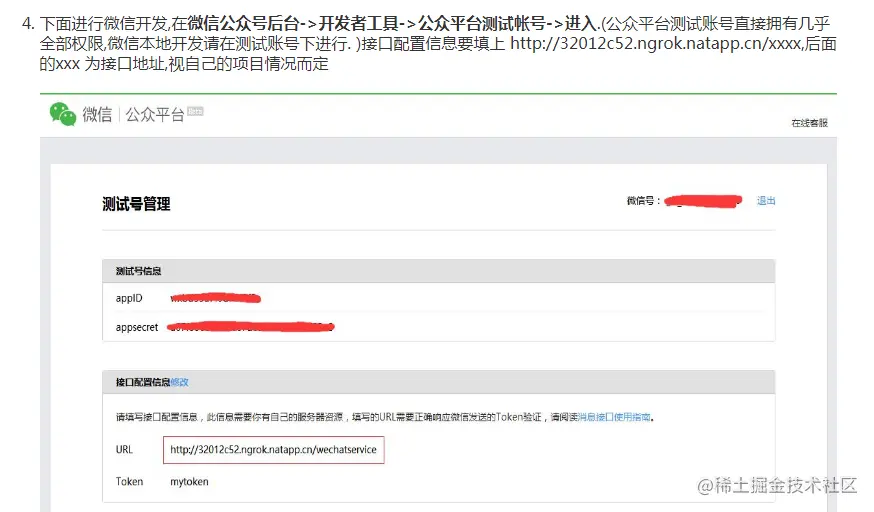The image size is (874, 512).
Task: Click the 测试号管理 heading
Action: tap(137, 204)
